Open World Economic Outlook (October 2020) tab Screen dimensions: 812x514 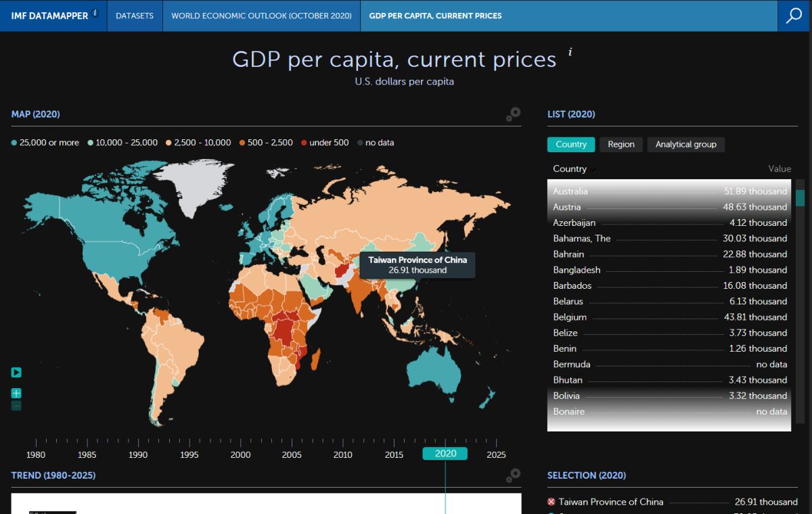261,16
